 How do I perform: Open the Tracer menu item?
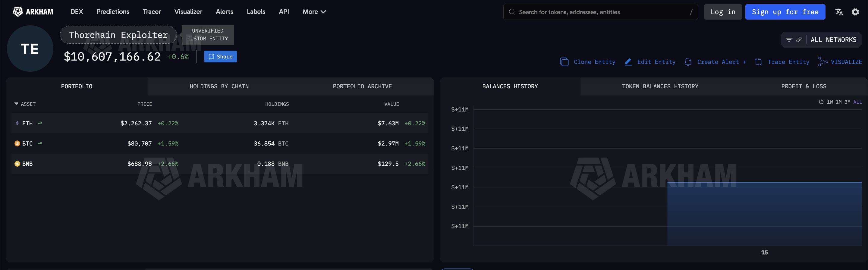pos(152,12)
